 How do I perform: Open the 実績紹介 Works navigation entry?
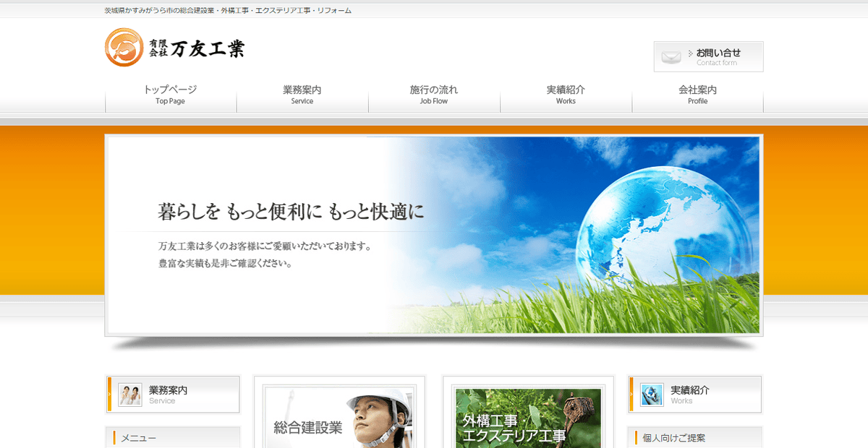point(566,95)
